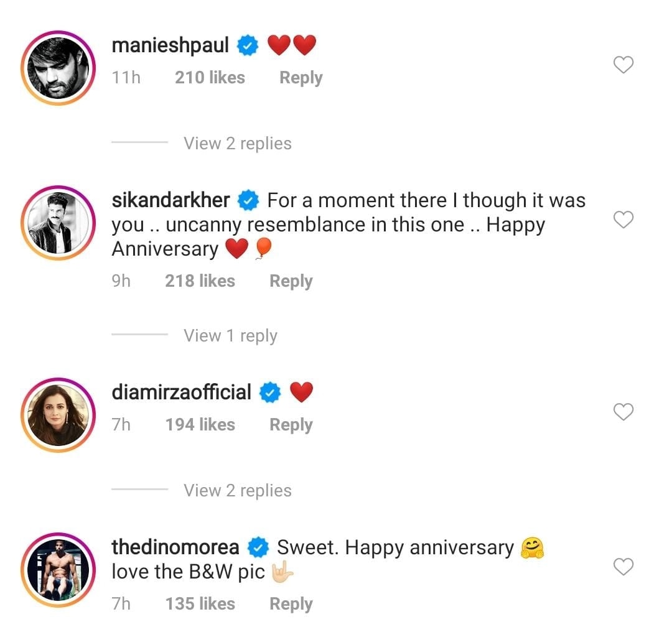This screenshot has width=672, height=632.
Task: Tap the heart beside thedinomorea's comment
Action: 623,567
